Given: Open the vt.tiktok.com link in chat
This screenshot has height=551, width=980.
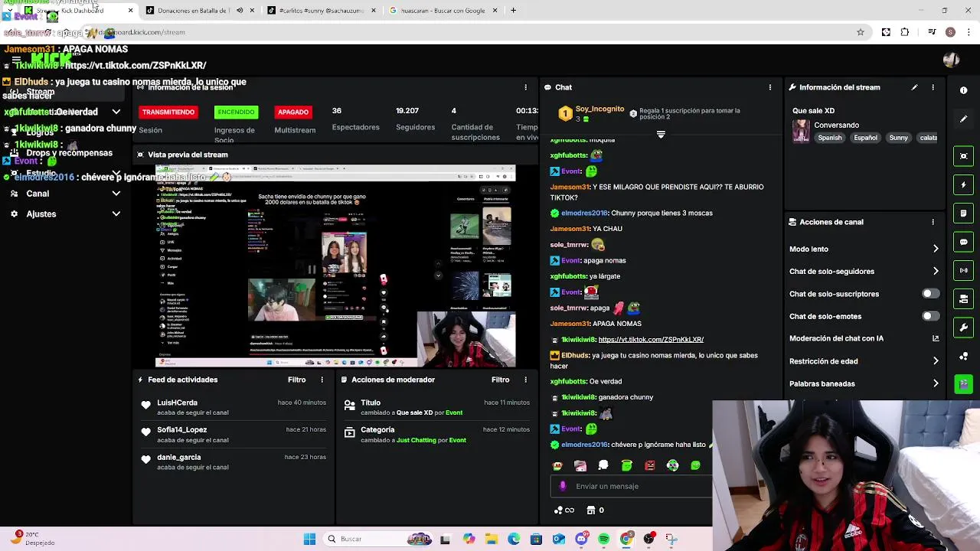Looking at the screenshot, I should [651, 340].
